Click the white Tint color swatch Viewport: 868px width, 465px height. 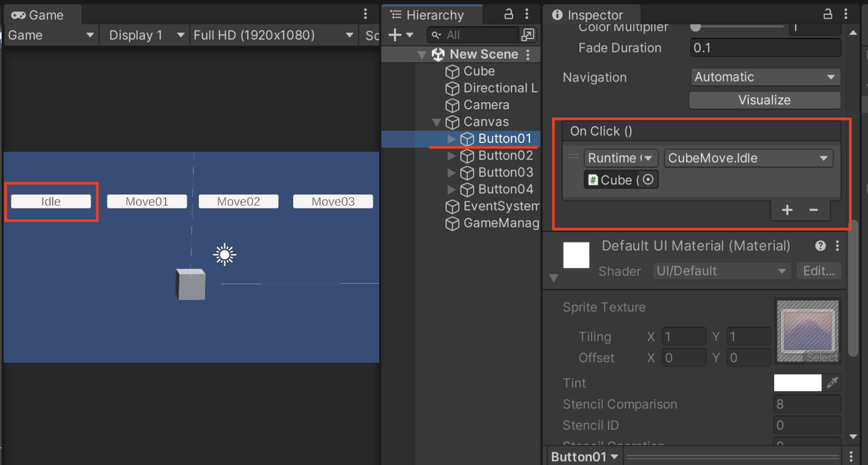click(797, 383)
